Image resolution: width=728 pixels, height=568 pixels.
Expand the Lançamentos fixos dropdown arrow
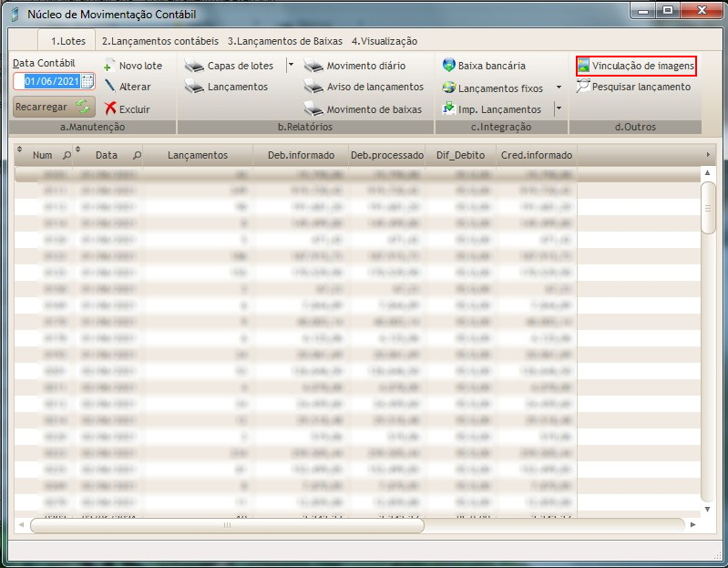tap(559, 88)
